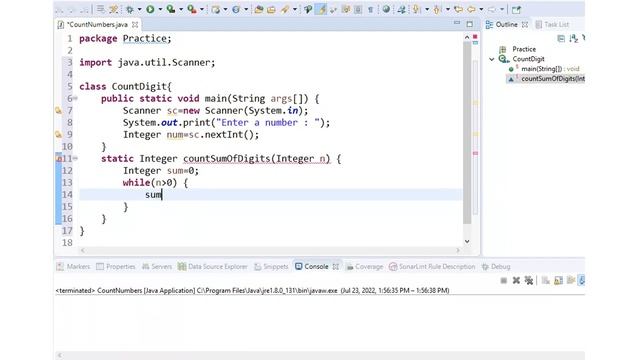This screenshot has height=360, width=640.
Task: Click Remove Launch X icon in Console
Action: (516, 280)
